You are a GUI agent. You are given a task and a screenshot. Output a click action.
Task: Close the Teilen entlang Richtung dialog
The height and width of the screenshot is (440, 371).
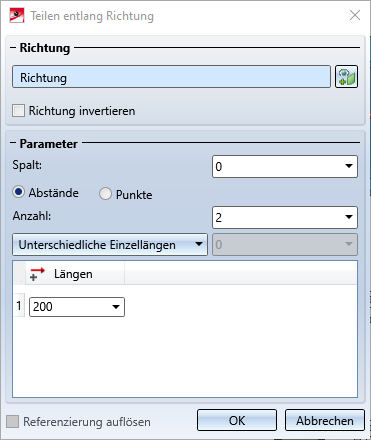coord(355,15)
